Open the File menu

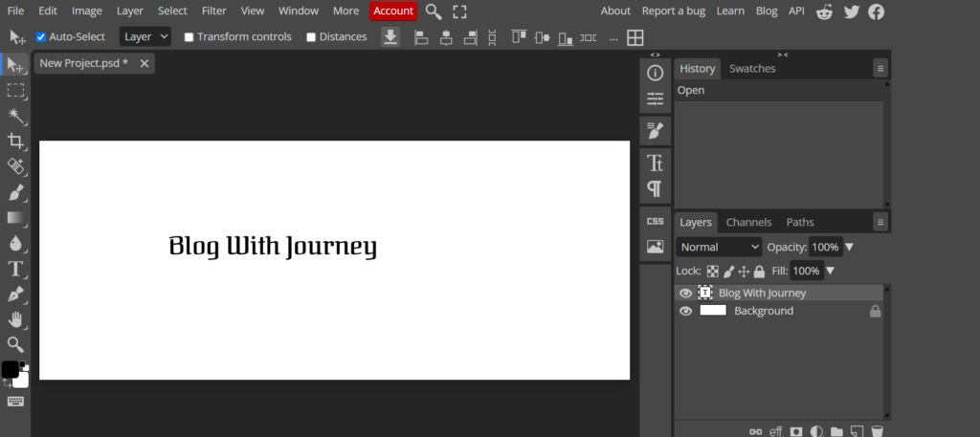click(15, 11)
